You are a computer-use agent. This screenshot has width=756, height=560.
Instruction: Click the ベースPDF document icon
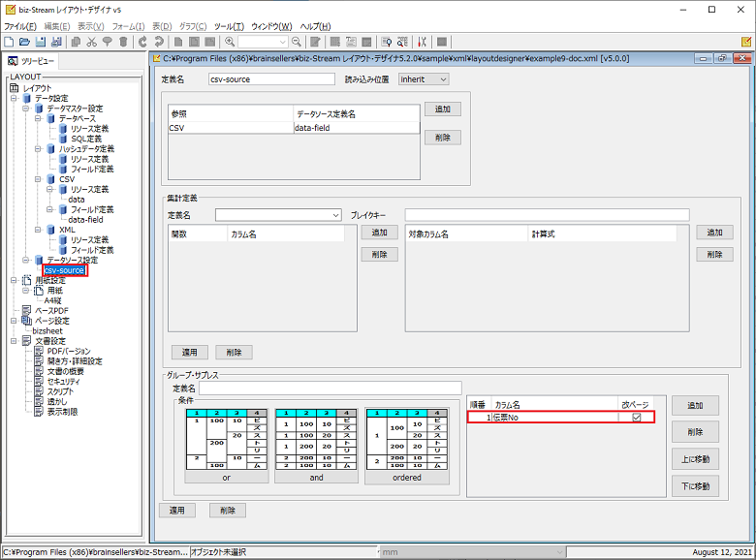click(x=26, y=310)
